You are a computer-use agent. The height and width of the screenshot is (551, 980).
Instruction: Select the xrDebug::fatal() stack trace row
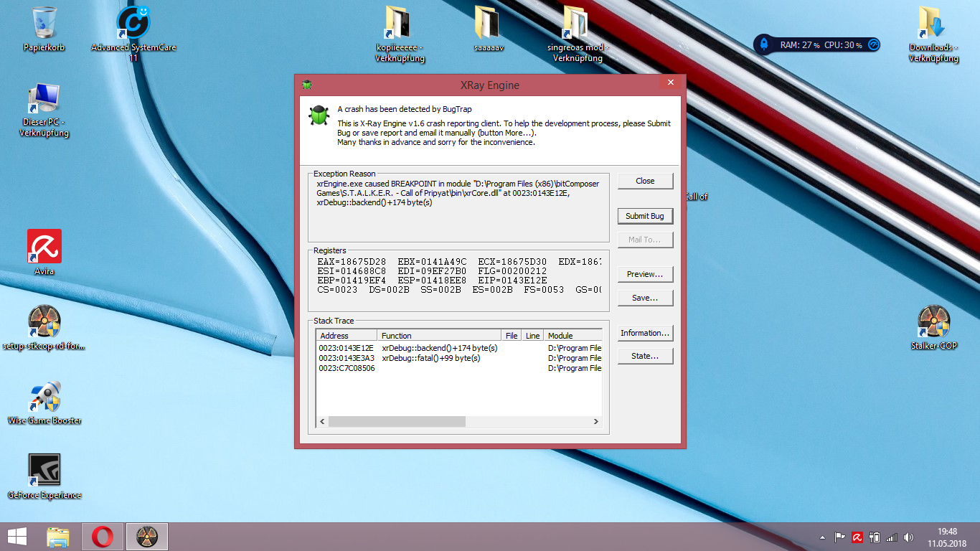pyautogui.click(x=459, y=358)
